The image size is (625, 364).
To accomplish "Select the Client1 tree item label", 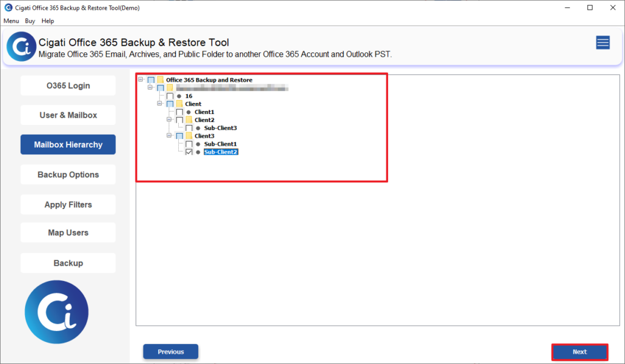I will pyautogui.click(x=204, y=112).
